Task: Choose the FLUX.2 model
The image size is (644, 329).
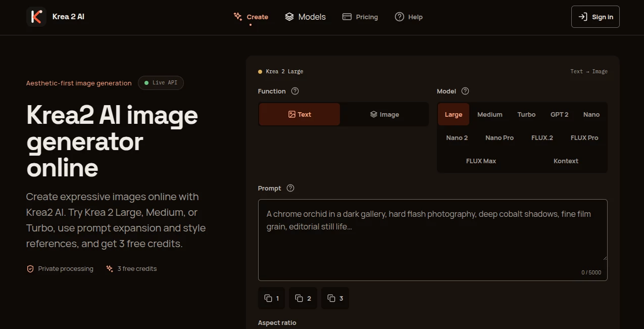Action: pyautogui.click(x=542, y=137)
